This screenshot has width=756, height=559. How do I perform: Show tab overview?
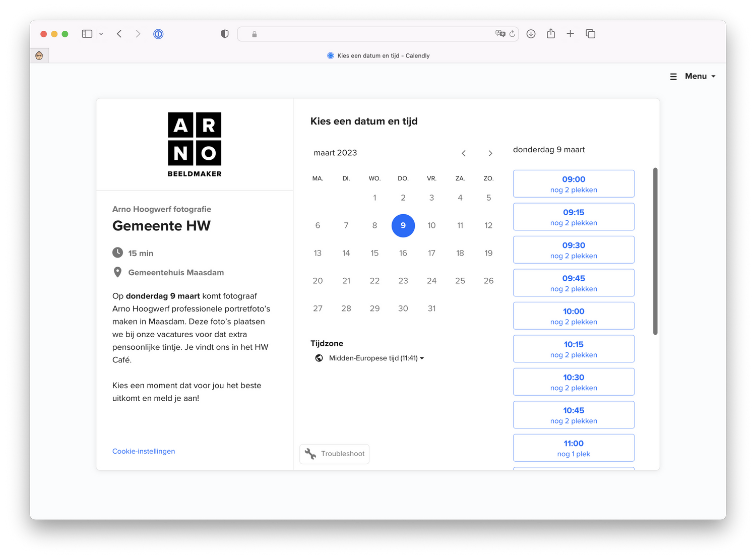(x=591, y=34)
